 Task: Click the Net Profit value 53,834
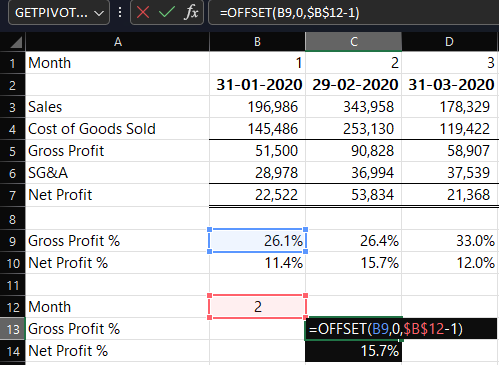353,195
